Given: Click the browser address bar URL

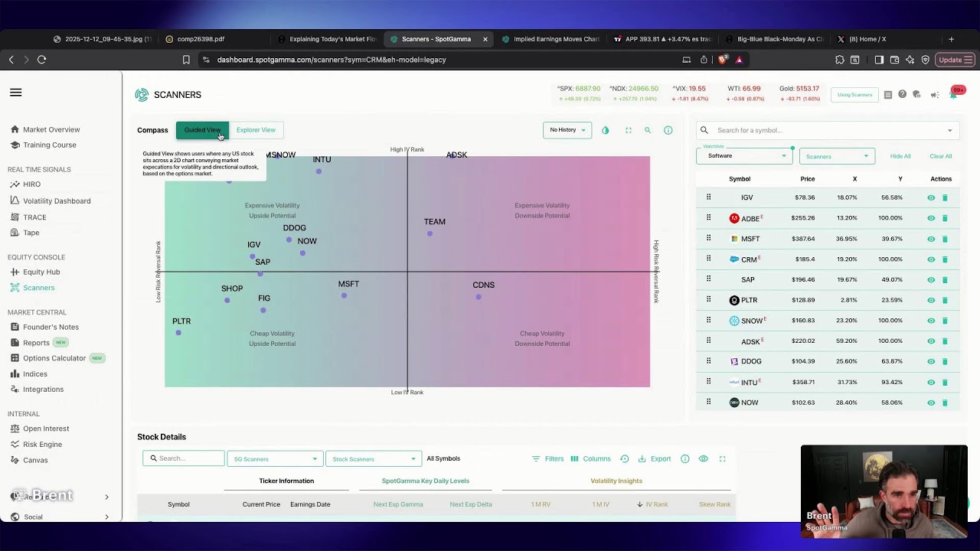Looking at the screenshot, I should (332, 60).
